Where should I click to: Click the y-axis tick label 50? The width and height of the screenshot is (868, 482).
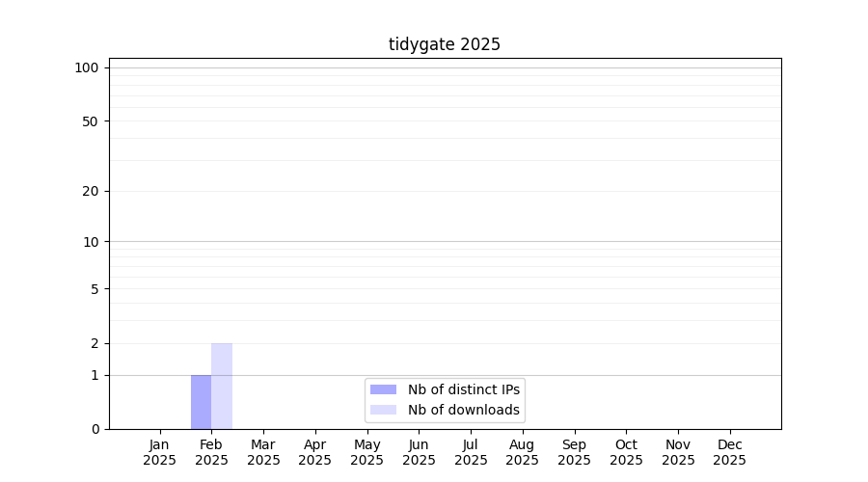pos(91,121)
